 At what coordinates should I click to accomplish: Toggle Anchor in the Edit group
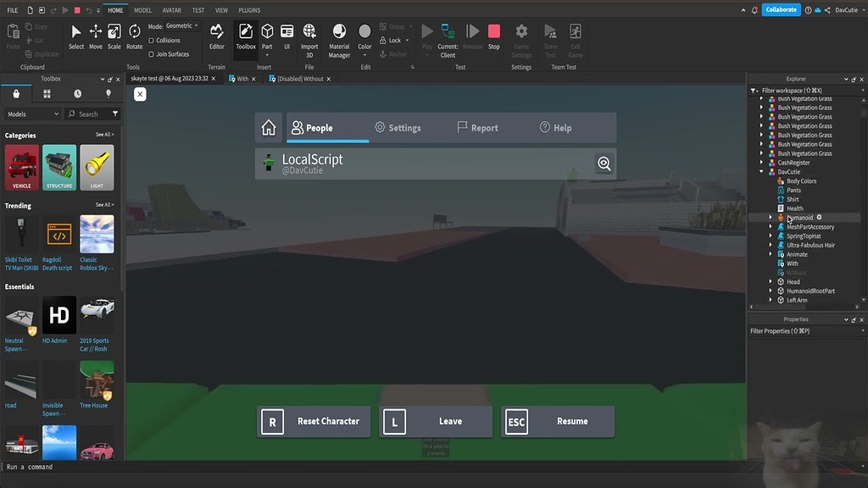[x=395, y=53]
